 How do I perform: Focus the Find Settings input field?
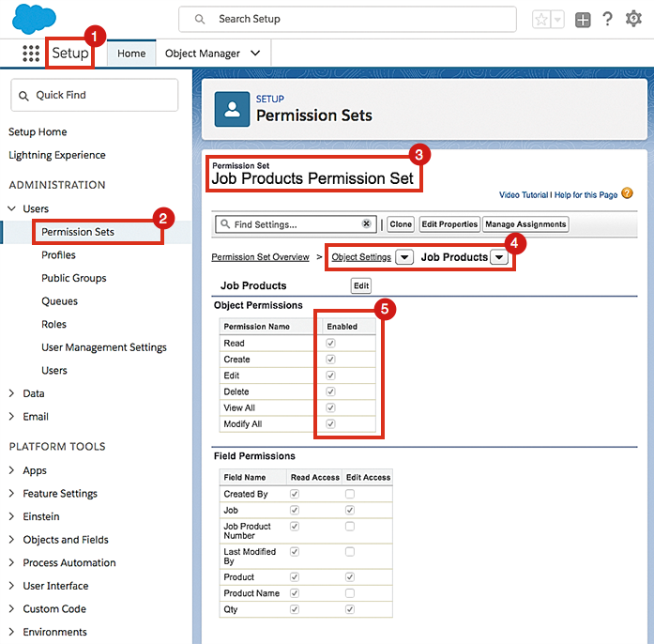(x=297, y=224)
